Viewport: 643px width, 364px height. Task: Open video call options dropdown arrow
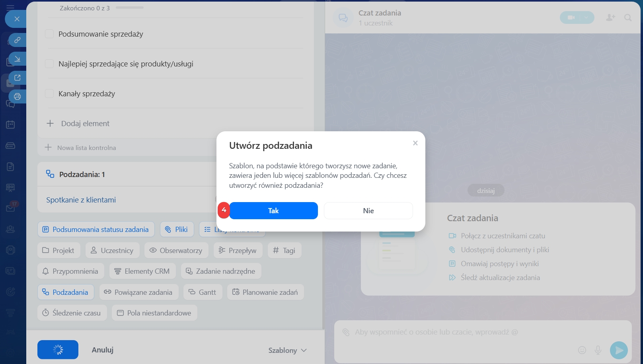point(586,18)
